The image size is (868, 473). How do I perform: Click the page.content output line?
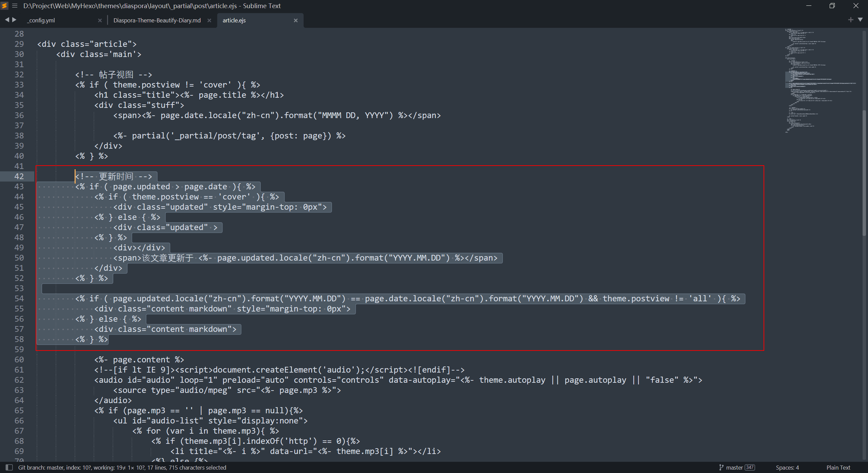coord(139,360)
